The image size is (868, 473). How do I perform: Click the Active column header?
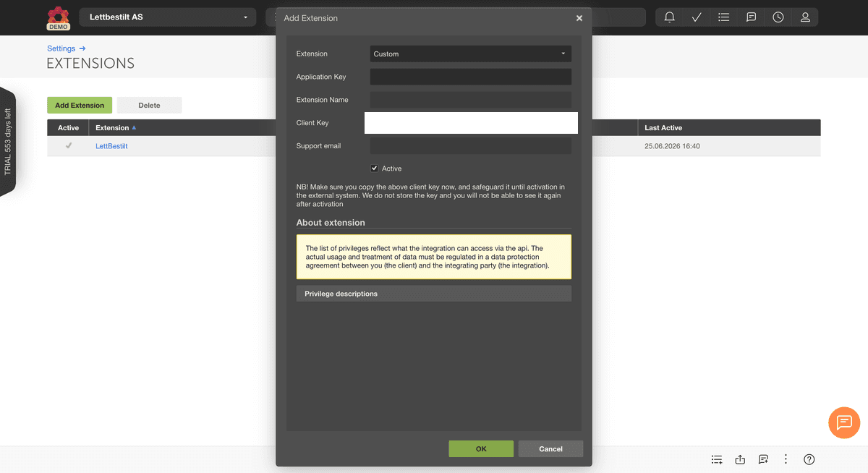click(x=68, y=127)
